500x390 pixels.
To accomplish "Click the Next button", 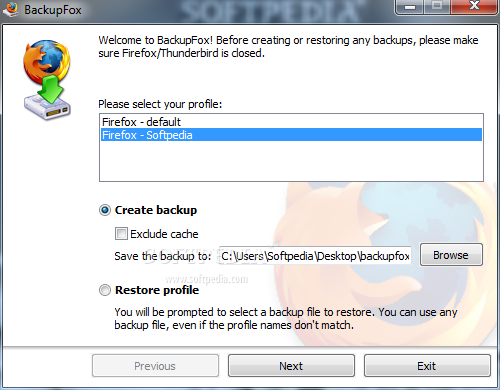I will pyautogui.click(x=291, y=366).
